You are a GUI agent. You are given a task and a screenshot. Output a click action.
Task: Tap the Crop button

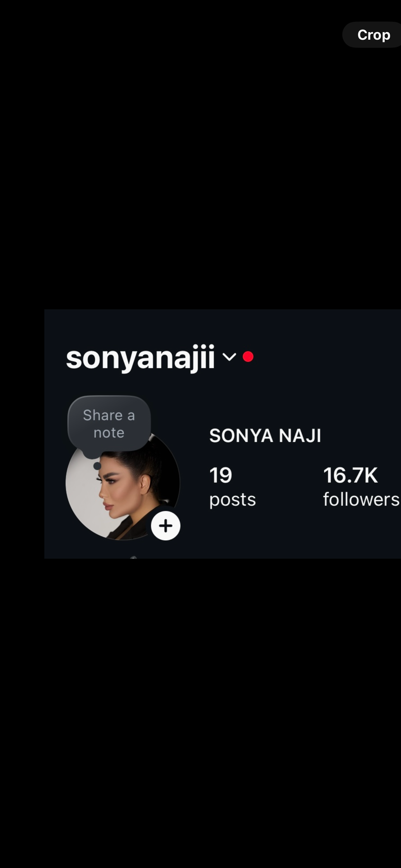point(373,35)
